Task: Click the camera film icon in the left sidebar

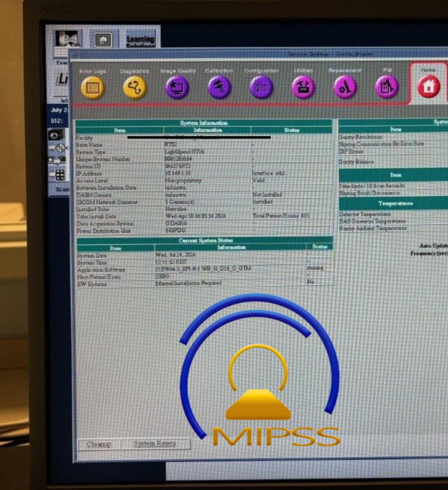Action: point(56,135)
